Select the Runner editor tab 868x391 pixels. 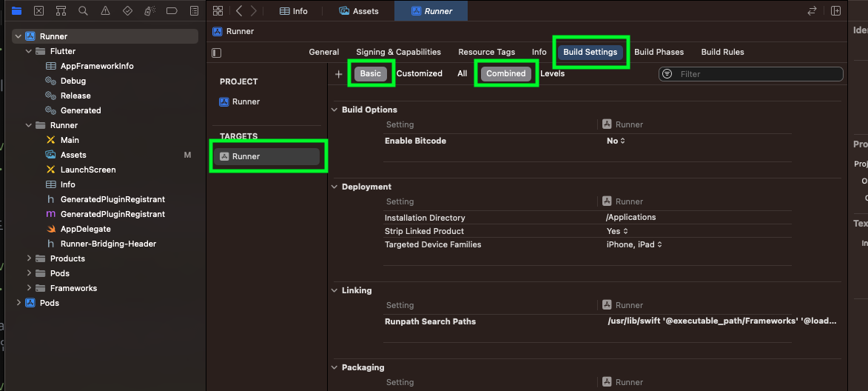click(431, 11)
